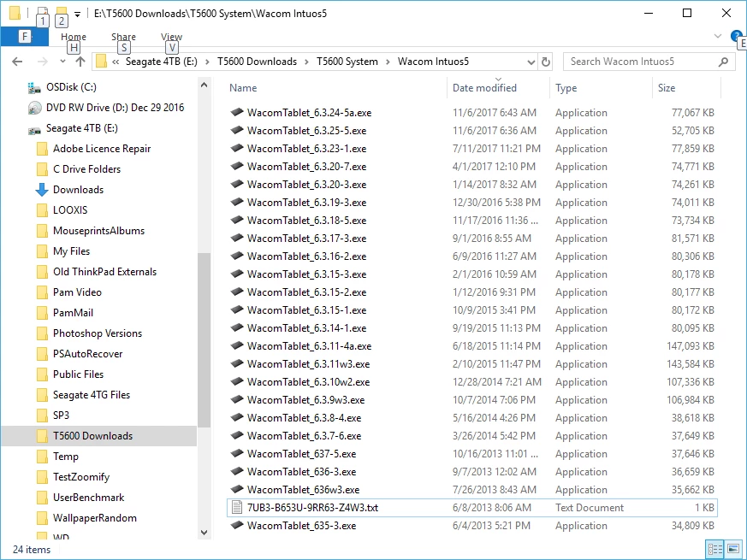Sort by the Date modified column header
747x560 pixels.
point(484,87)
